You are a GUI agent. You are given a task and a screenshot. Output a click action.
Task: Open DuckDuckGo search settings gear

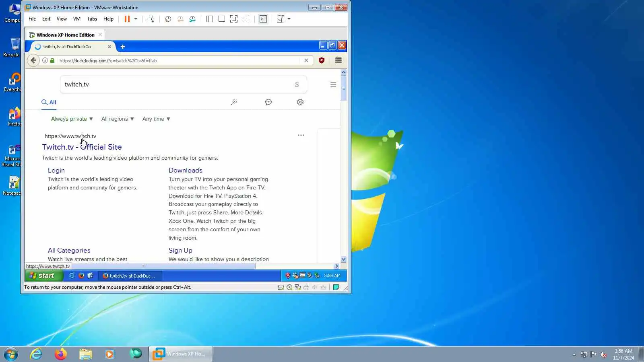(300, 102)
